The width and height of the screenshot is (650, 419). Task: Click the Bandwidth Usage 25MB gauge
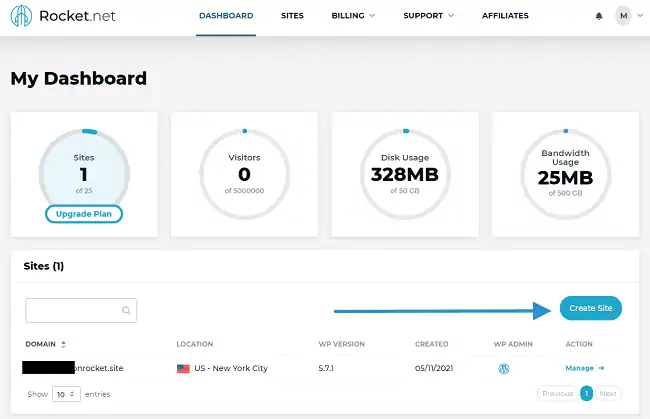coord(565,174)
